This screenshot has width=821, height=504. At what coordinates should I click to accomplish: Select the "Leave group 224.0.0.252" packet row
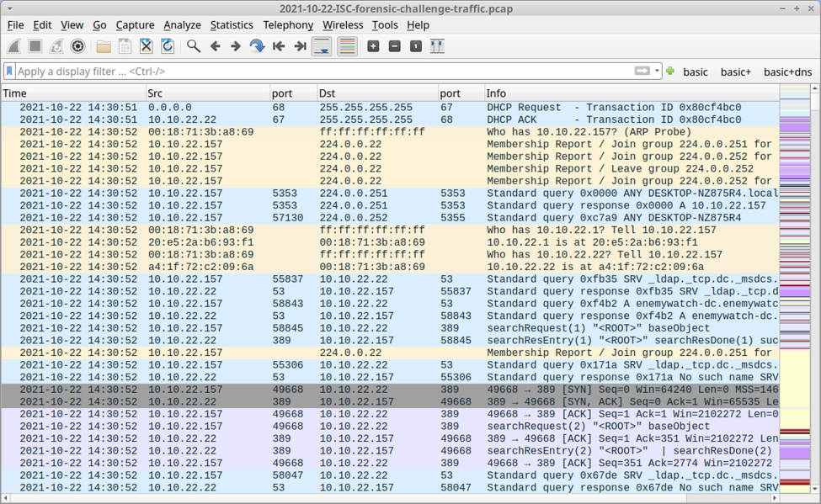pos(390,168)
